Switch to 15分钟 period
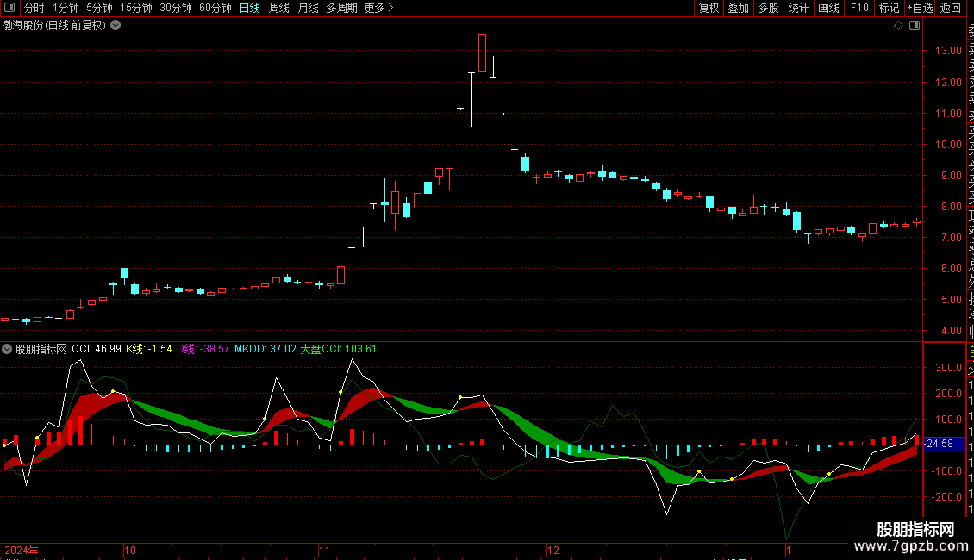 (136, 8)
